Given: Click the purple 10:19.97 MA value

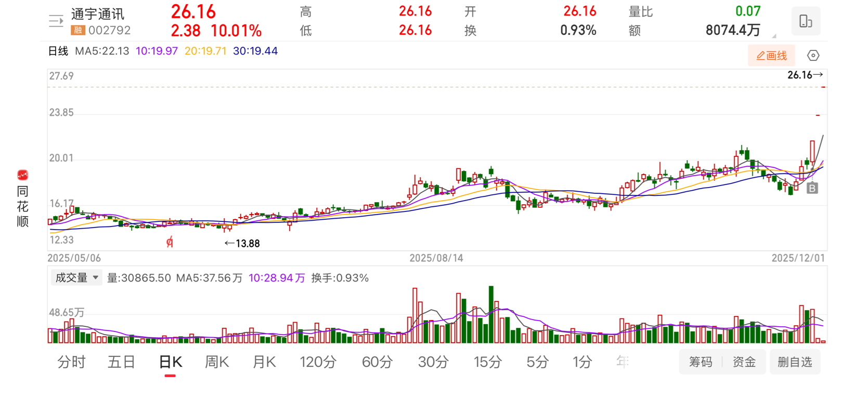Looking at the screenshot, I should [x=157, y=51].
